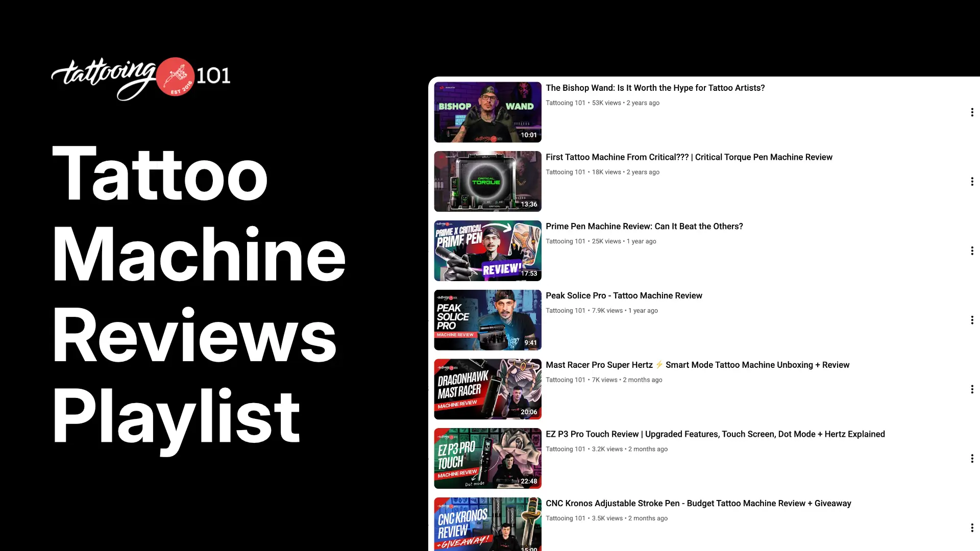980x551 pixels.
Task: Play the Dragonhawk Mast Racer thumbnail
Action: 487,389
